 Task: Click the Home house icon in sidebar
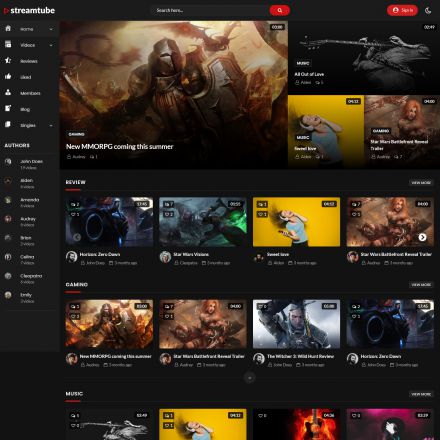pos(8,29)
